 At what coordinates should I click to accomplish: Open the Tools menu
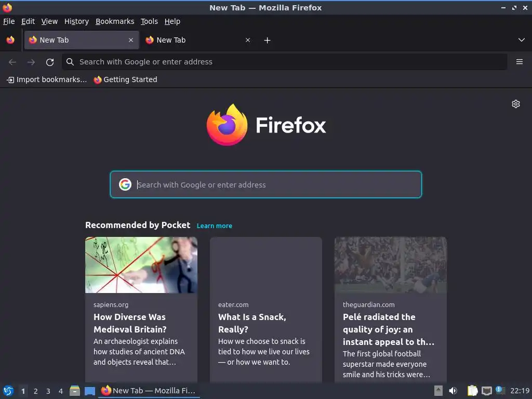pyautogui.click(x=149, y=21)
